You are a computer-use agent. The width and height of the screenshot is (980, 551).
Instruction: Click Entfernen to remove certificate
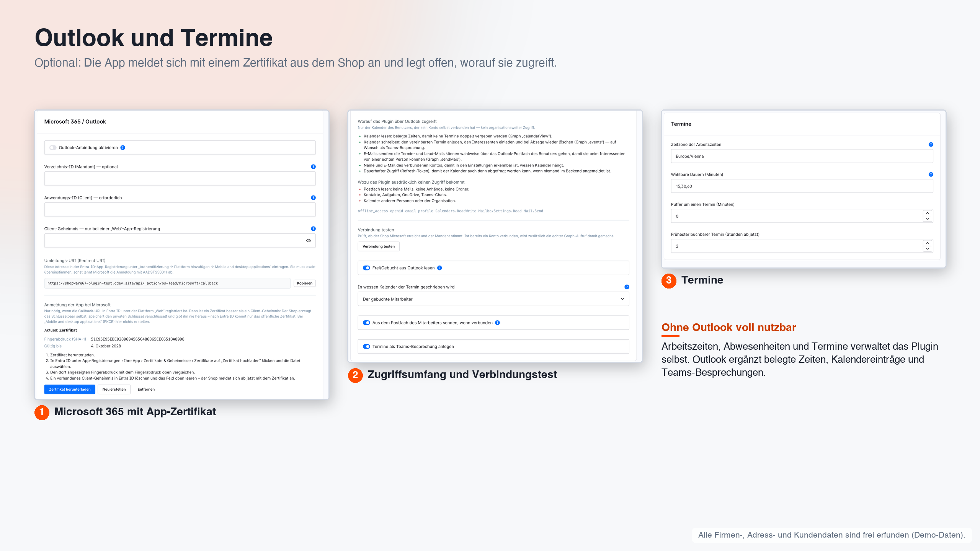click(x=146, y=390)
